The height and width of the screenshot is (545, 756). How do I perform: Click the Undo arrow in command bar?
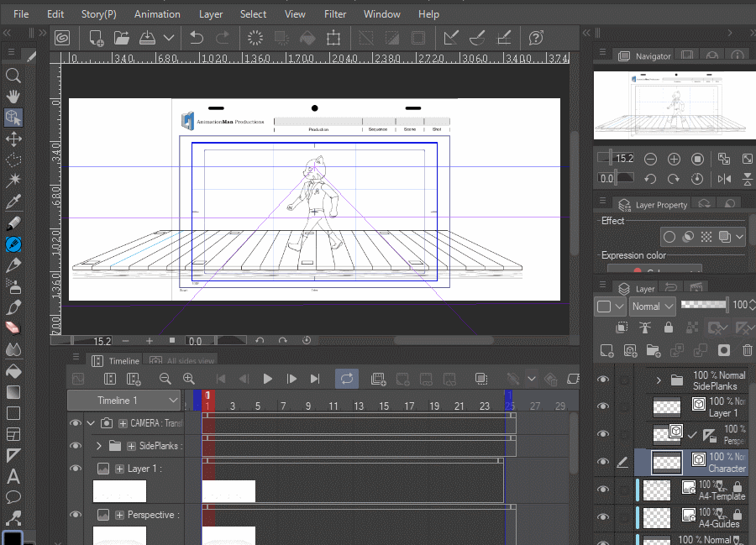197,38
